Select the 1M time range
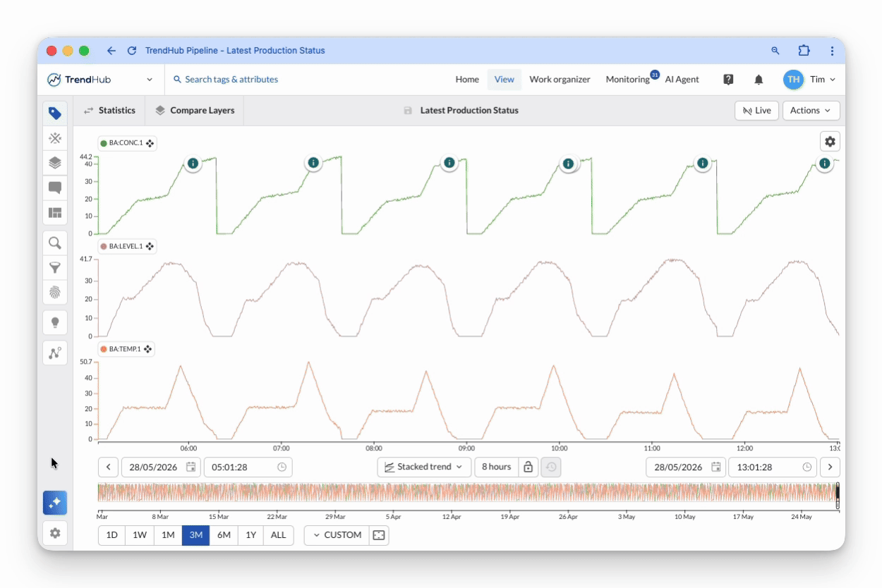Screen dimensions: 882x588 coord(168,535)
